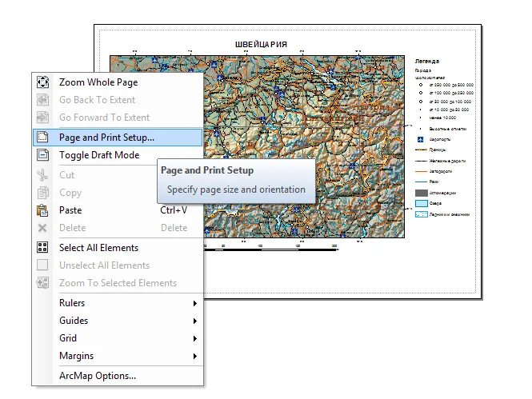The height and width of the screenshot is (399, 532).
Task: Open the Grid submenu entry
Action: click(118, 338)
